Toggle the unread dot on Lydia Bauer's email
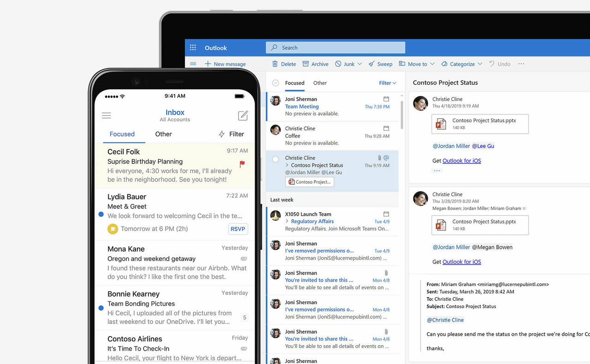Screen dimensions: 590x364 pyautogui.click(x=101, y=214)
